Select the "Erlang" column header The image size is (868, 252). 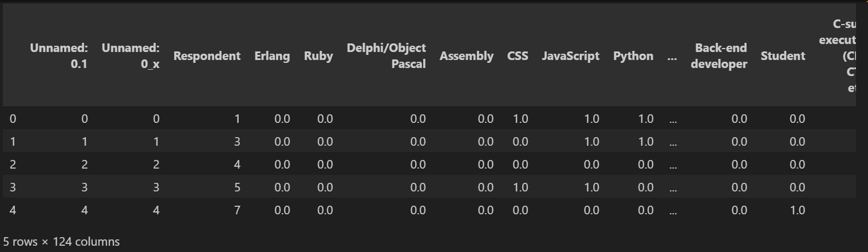pyautogui.click(x=272, y=56)
